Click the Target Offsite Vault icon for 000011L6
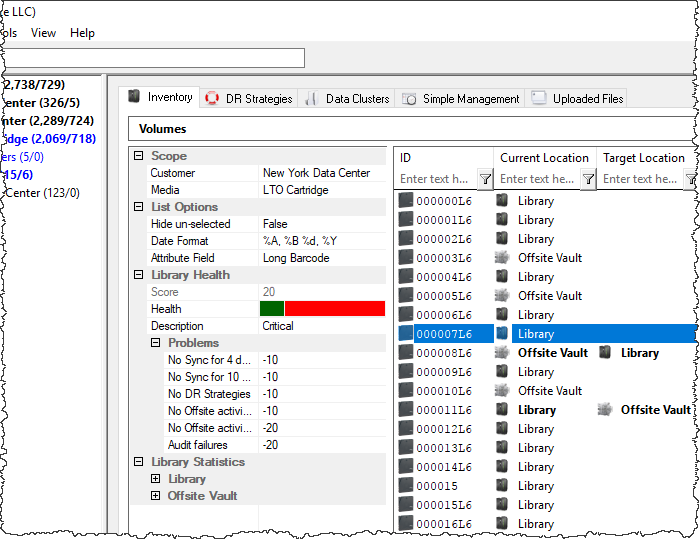The width and height of the screenshot is (700, 539). (x=605, y=409)
